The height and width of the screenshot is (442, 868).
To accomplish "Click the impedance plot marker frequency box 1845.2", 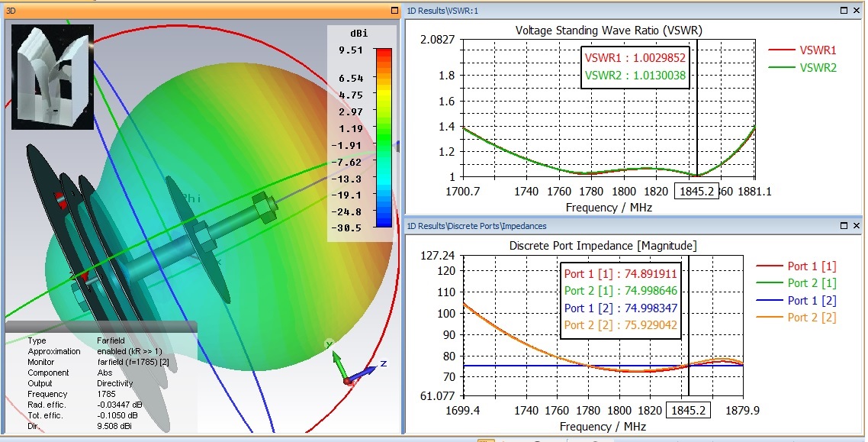I will [x=689, y=411].
